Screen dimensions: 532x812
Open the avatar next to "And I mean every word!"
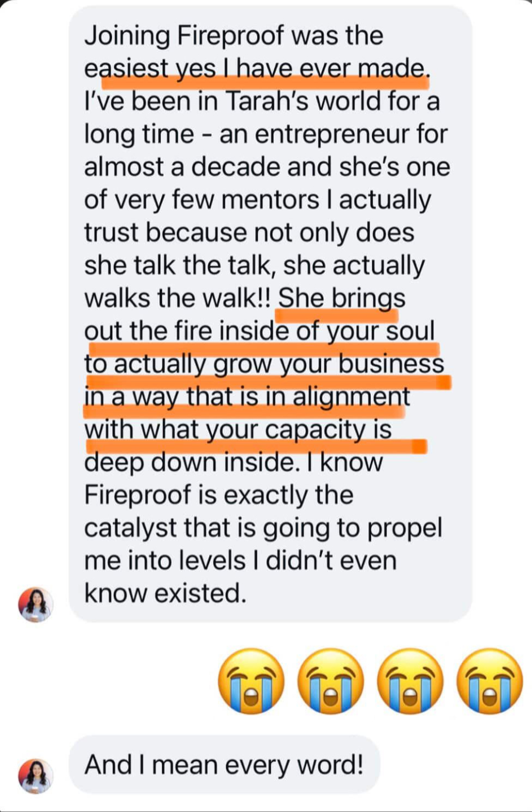36,776
